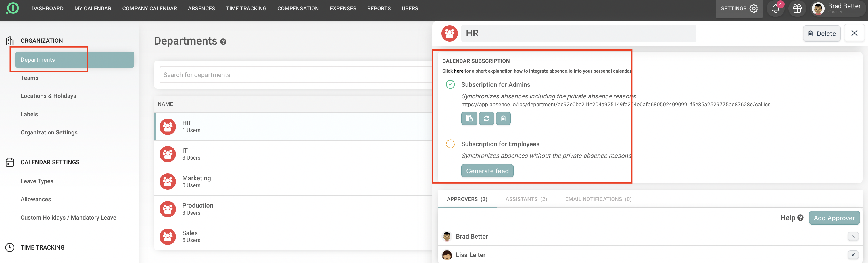Open Allowances in sidebar
This screenshot has width=868, height=263.
tap(36, 199)
